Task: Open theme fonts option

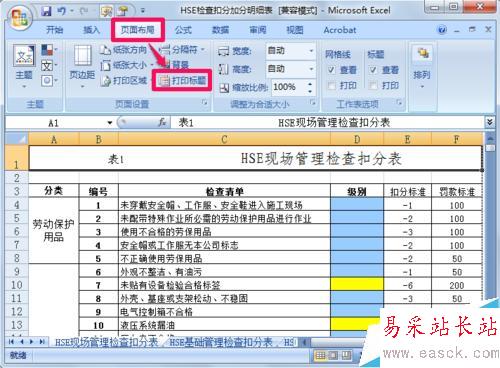Action: click(49, 65)
